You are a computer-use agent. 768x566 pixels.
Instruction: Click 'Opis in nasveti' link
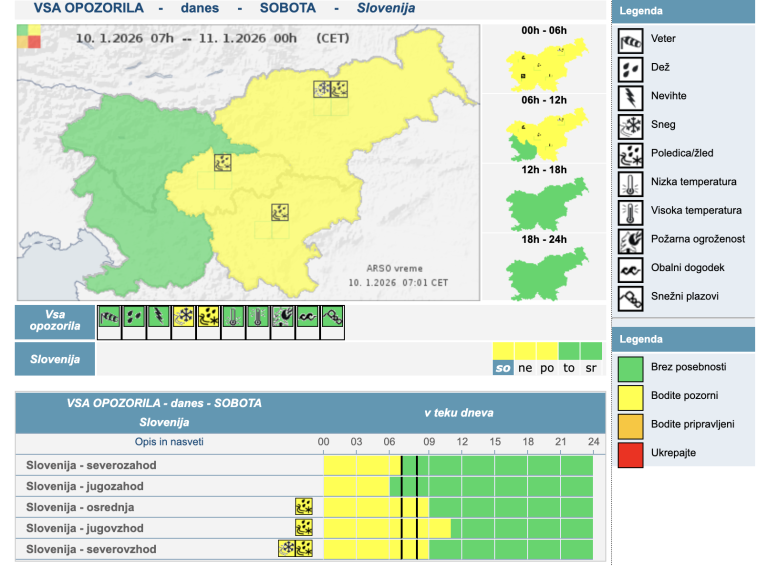coord(169,441)
